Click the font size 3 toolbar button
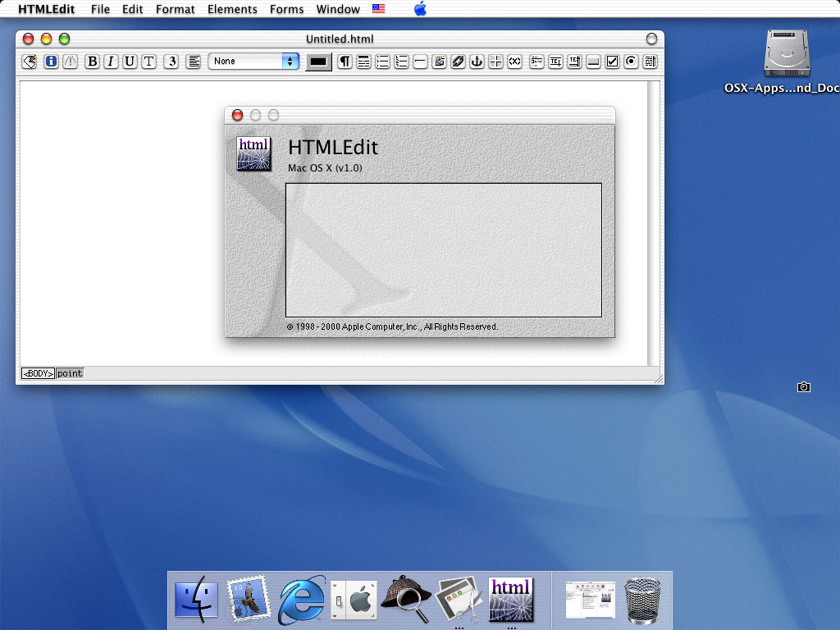 point(171,62)
